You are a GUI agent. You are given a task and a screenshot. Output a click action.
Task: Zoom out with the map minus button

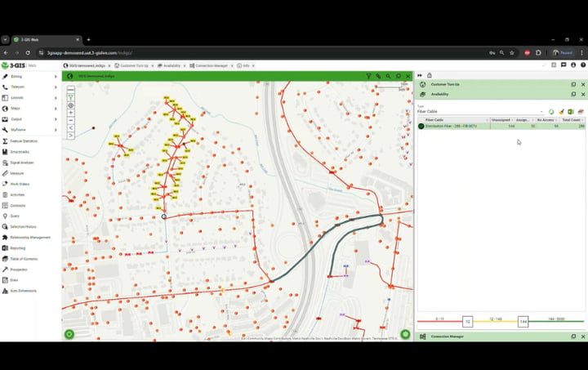pos(70,120)
